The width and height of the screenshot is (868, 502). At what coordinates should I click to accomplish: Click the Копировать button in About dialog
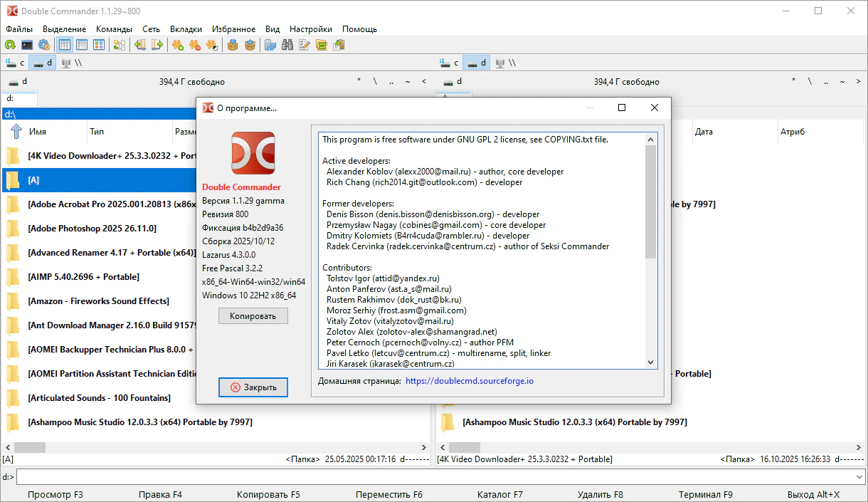[253, 315]
